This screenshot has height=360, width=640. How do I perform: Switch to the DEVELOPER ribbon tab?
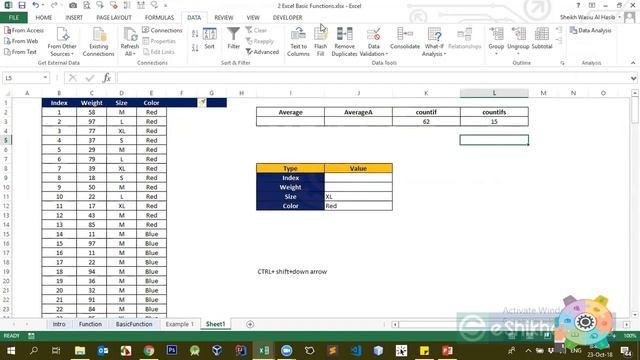(x=287, y=18)
